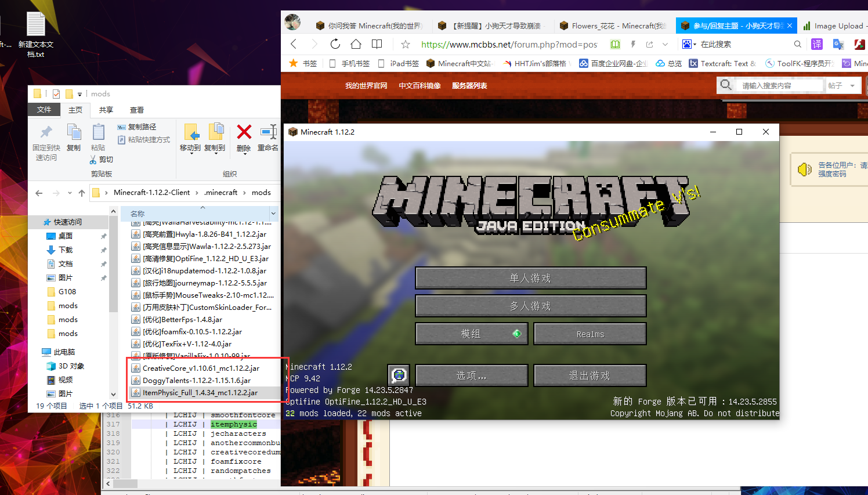Click Explorer back navigation arrow
This screenshot has width=868, height=495.
click(x=39, y=193)
